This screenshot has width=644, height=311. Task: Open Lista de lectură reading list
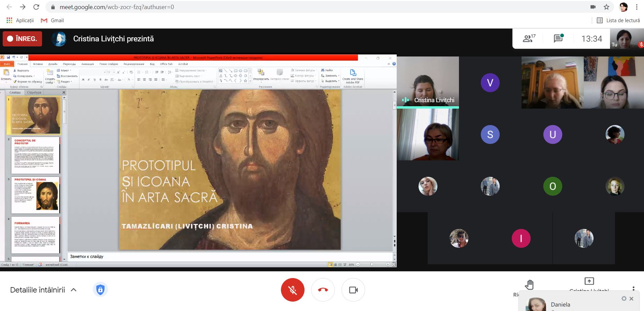tap(618, 21)
